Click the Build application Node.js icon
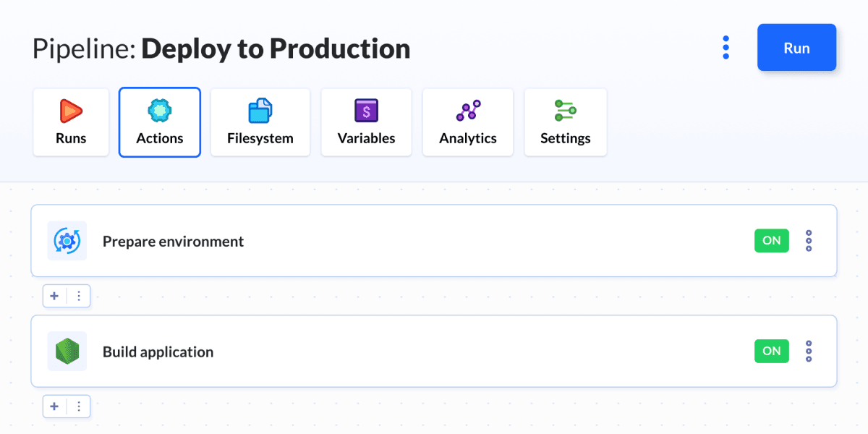 click(67, 352)
